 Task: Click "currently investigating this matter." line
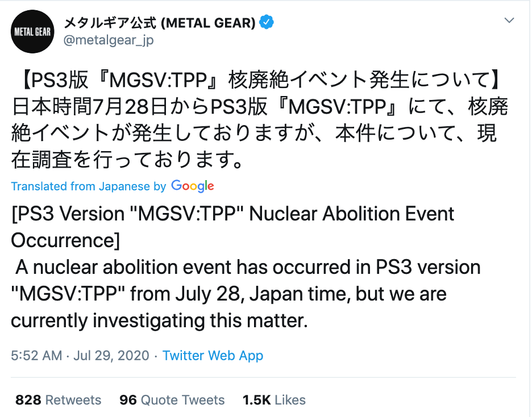pyautogui.click(x=159, y=320)
